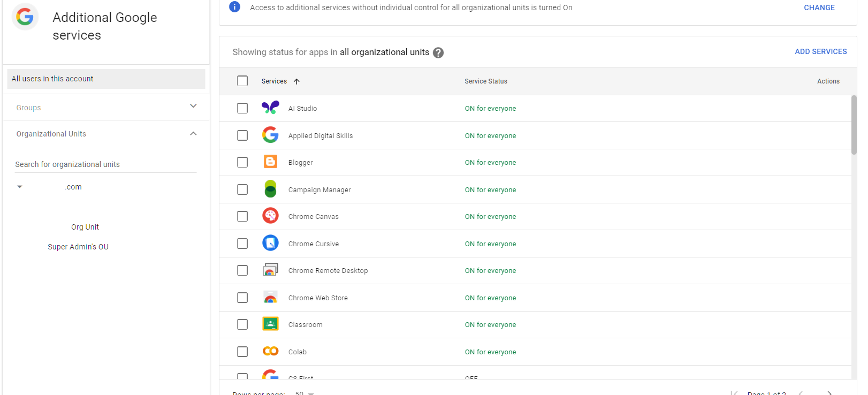The height and width of the screenshot is (395, 868).
Task: Click the Services column header
Action: 274,81
